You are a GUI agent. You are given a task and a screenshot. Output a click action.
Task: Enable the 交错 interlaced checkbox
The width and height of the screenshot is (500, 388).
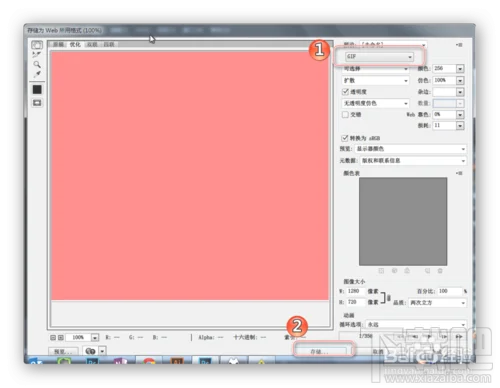[345, 114]
